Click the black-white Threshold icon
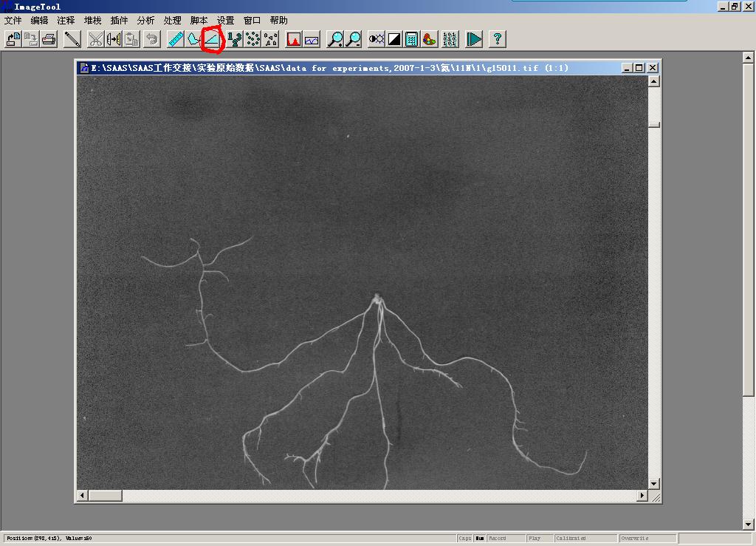This screenshot has width=756, height=546. 394,39
